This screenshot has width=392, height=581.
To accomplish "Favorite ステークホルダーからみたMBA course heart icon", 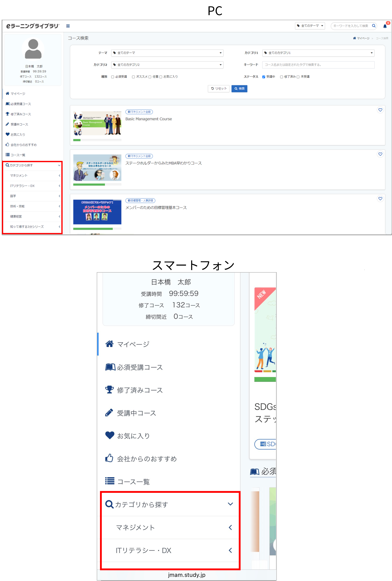I will click(380, 154).
